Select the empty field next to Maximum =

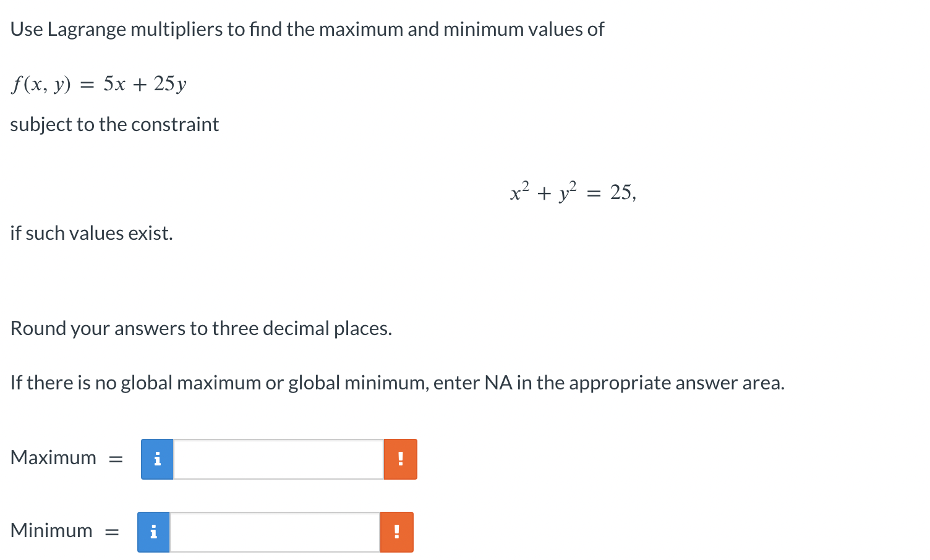pyautogui.click(x=278, y=459)
